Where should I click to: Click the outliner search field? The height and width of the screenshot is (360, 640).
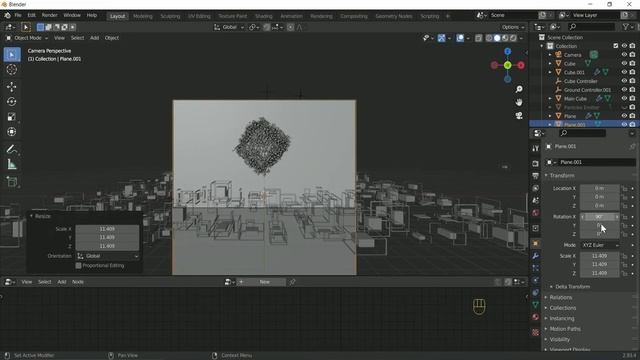(591, 27)
